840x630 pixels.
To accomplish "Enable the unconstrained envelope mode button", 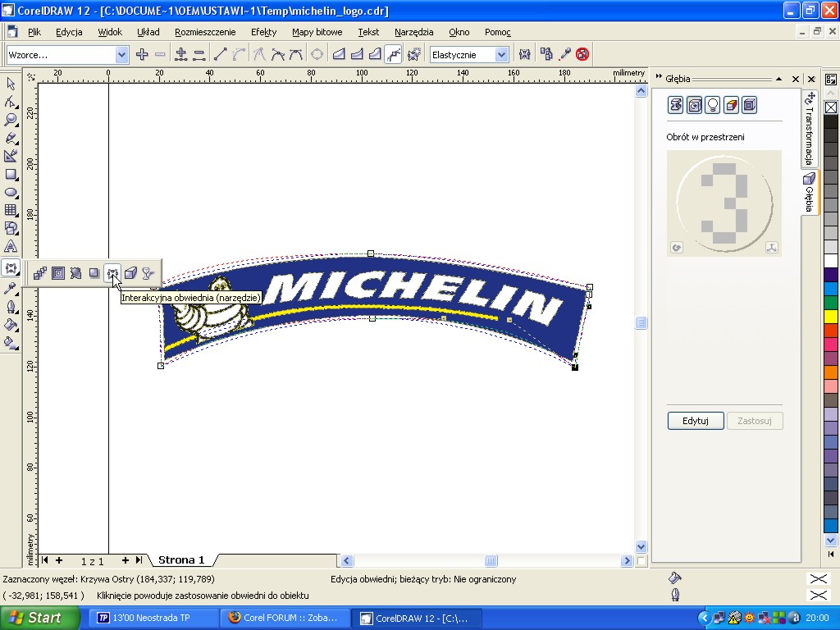I will click(393, 54).
